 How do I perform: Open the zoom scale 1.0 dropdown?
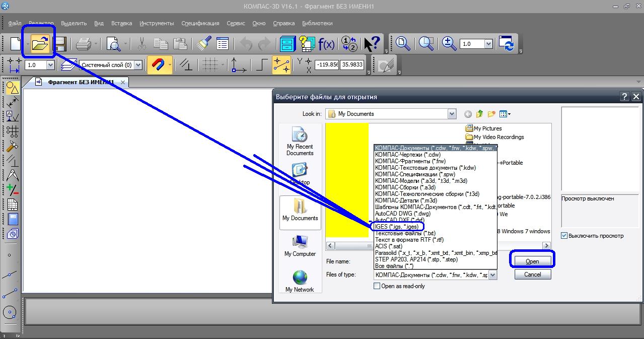(488, 44)
